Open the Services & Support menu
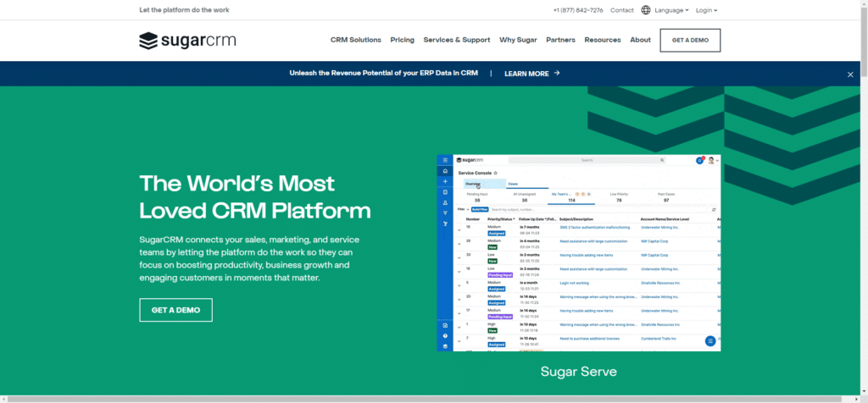 coord(457,40)
